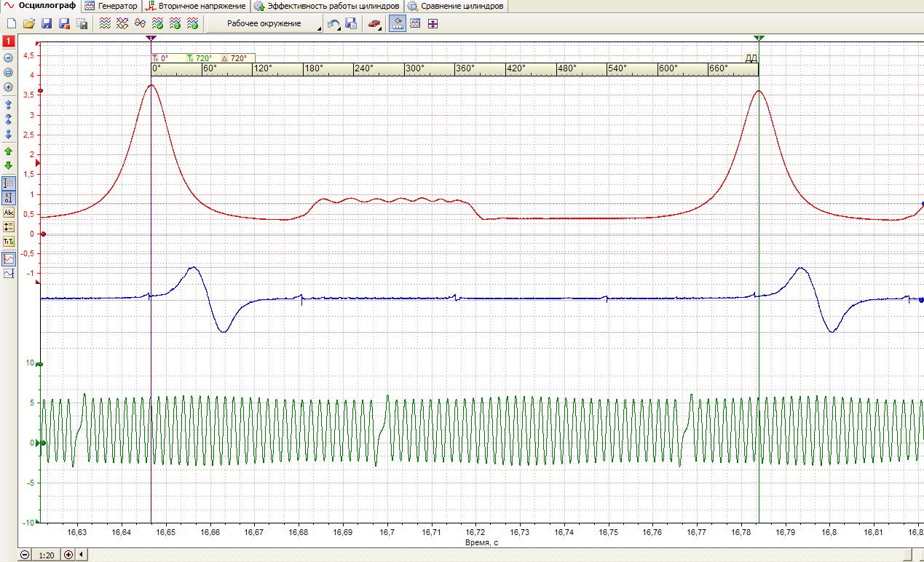The width and height of the screenshot is (924, 562).
Task: Click the blue expand-vertically arrows icon
Action: pyautogui.click(x=9, y=119)
